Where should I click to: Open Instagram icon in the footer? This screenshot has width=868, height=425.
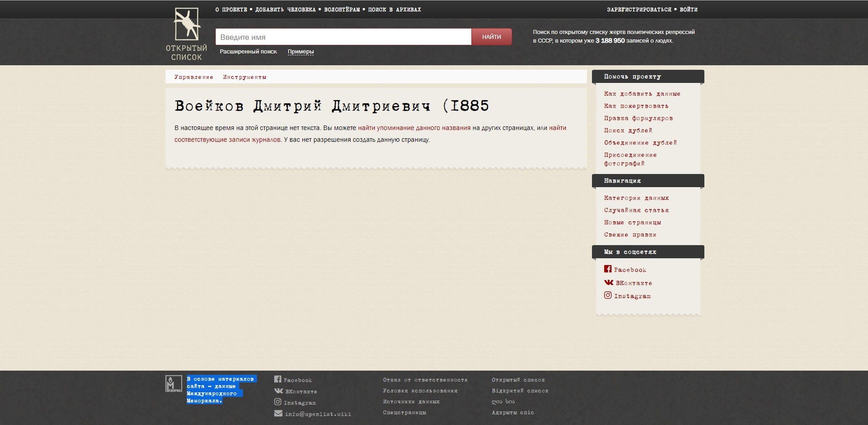point(278,402)
